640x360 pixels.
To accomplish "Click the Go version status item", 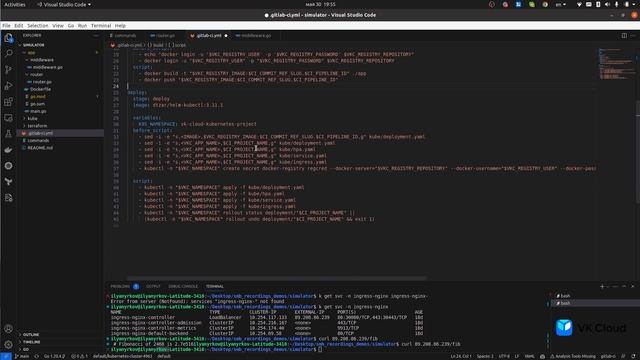I will pos(54,356).
